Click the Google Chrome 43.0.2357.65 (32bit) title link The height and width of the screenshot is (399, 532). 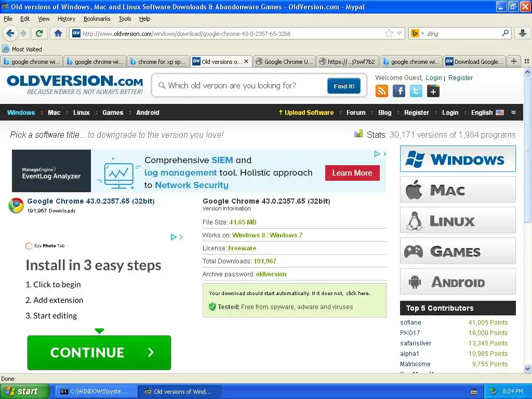pos(91,201)
